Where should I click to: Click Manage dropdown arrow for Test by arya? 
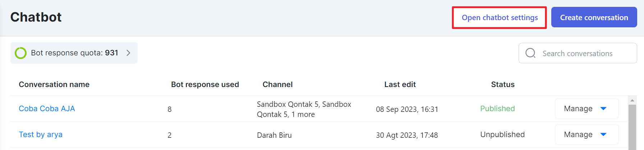[603, 135]
